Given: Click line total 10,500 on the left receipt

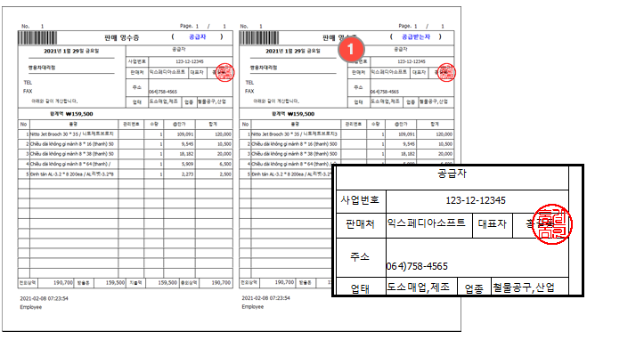Looking at the screenshot, I should pos(224,144).
